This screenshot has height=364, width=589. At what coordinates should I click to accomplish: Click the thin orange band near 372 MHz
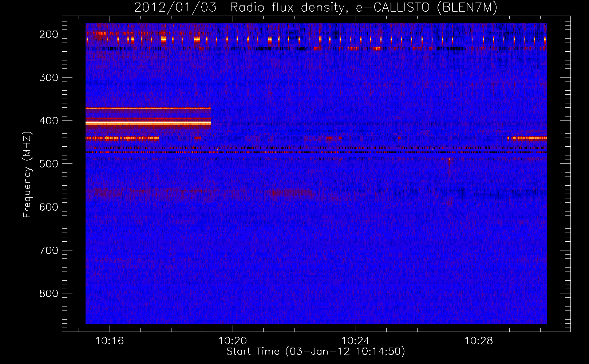(x=148, y=108)
